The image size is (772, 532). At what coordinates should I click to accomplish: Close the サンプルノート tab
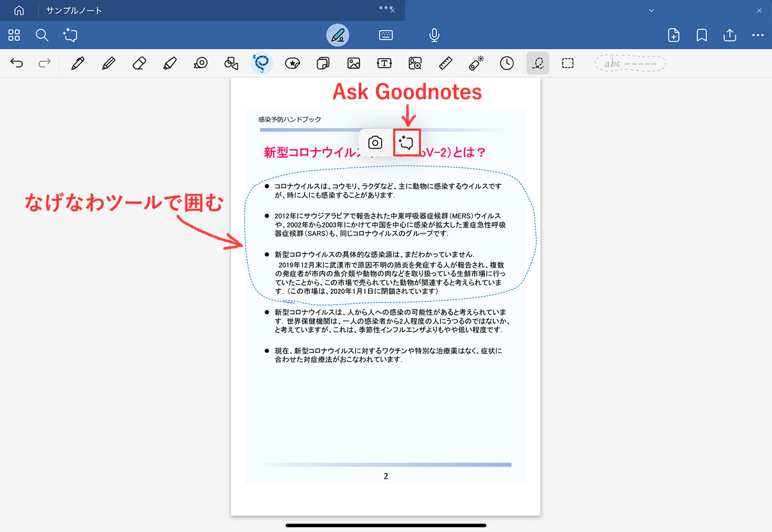tap(393, 10)
